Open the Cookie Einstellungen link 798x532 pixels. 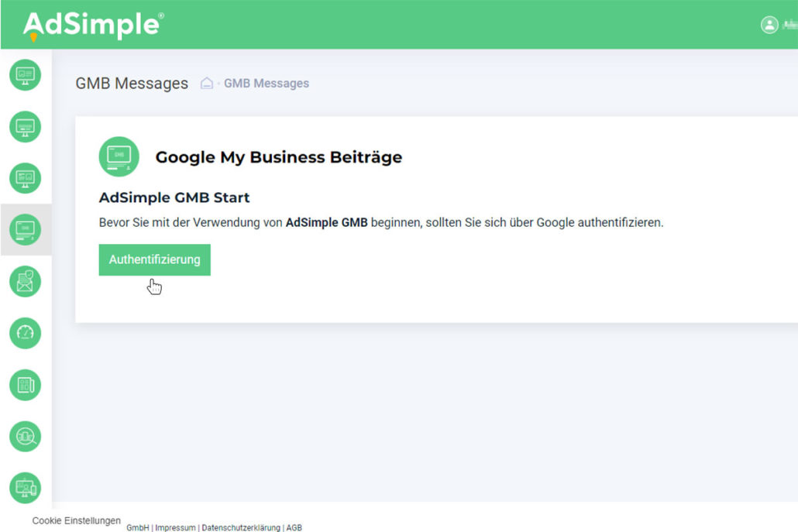(x=77, y=520)
